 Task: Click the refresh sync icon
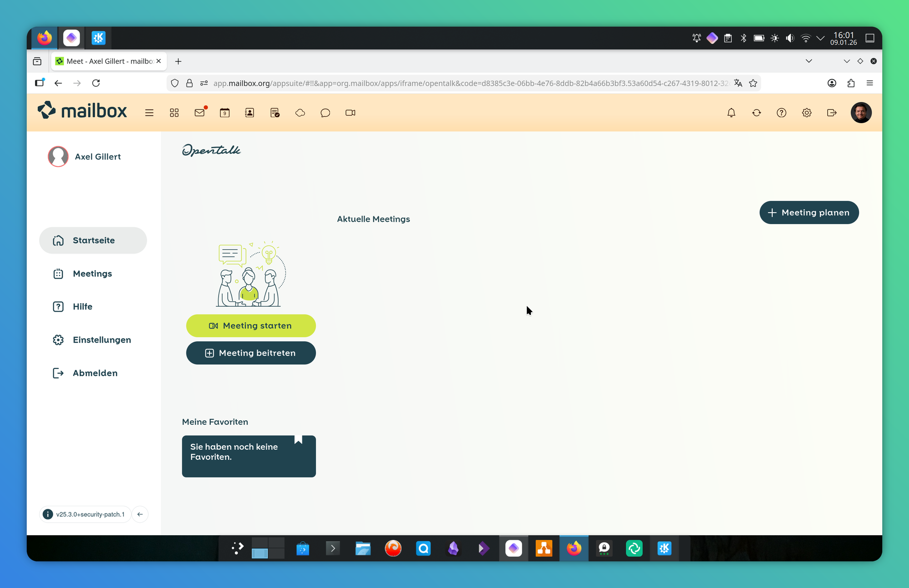[756, 113]
